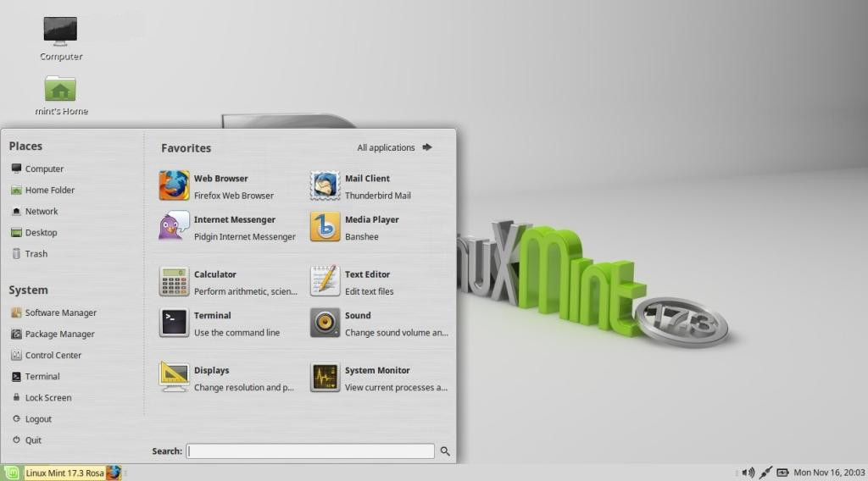Click the Lock Screen padlock icon
Screen dimensions: 868x481
[16, 397]
